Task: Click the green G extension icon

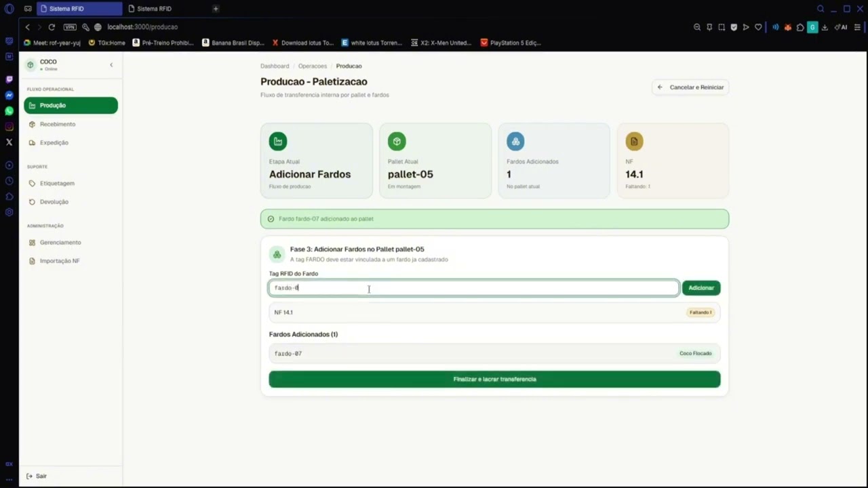Action: (812, 27)
